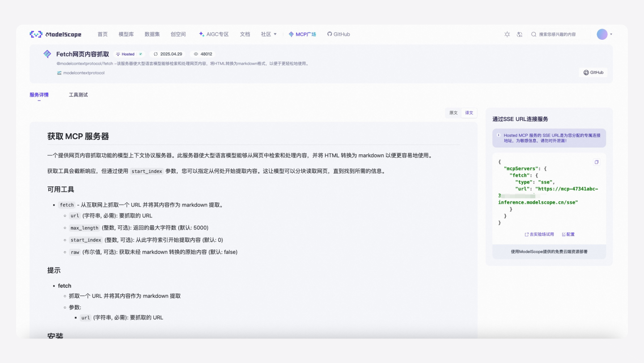Click the max_length parameter code
The height and width of the screenshot is (363, 644).
click(85, 228)
